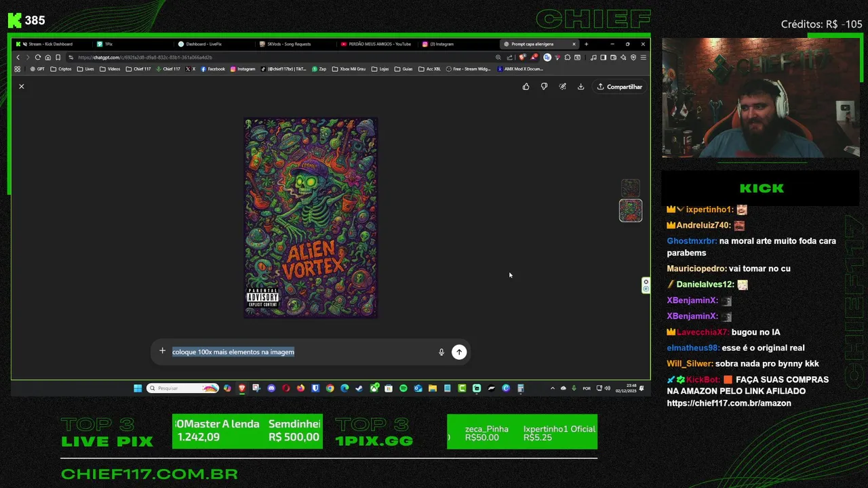
Task: Activate the microphone dictation icon
Action: click(441, 352)
